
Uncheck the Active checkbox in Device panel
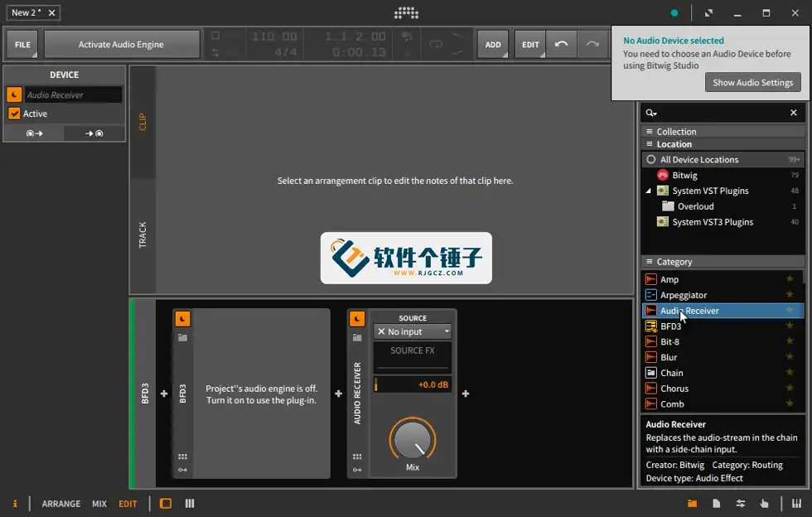(x=15, y=114)
